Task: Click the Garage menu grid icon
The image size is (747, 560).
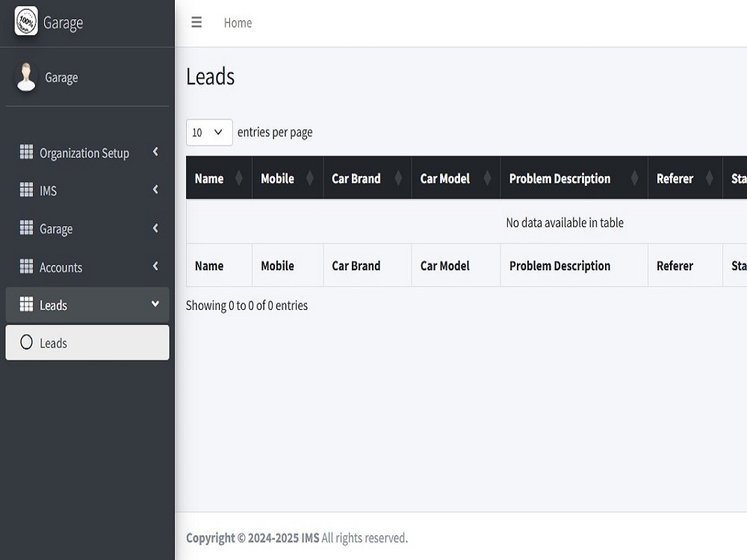Action: tap(26, 228)
